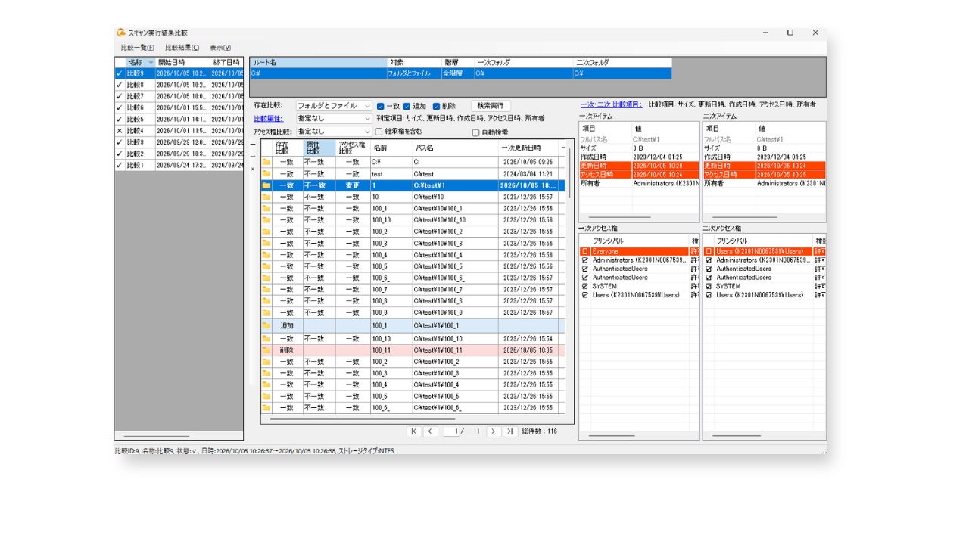Click the check mark beside 比較8

119,85
